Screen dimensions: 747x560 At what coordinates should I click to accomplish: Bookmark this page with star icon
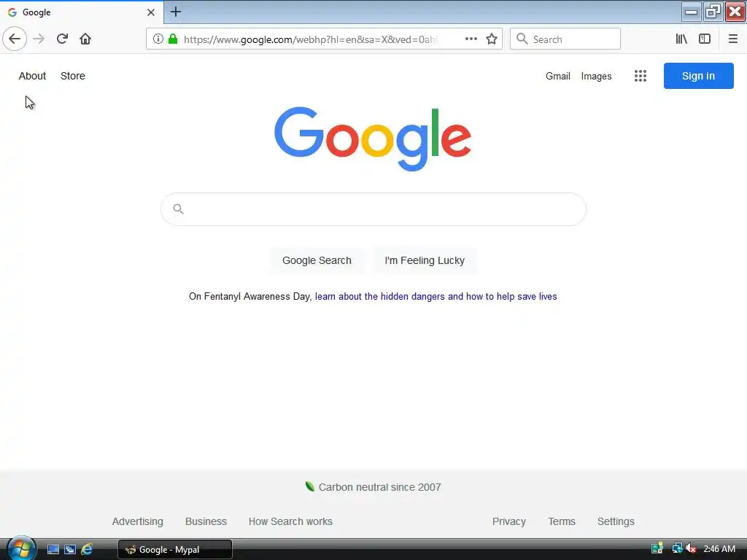[x=492, y=39]
